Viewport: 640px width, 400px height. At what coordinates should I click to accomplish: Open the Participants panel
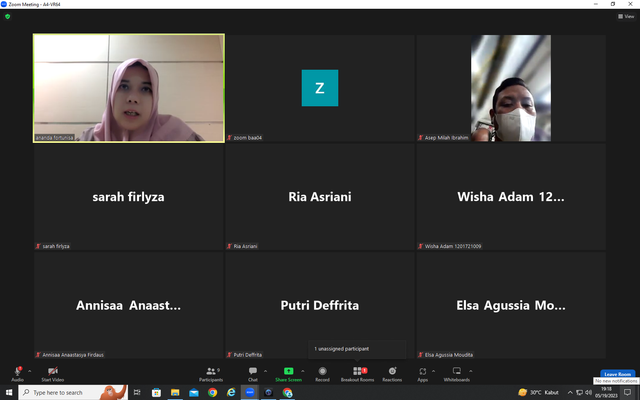click(x=211, y=373)
